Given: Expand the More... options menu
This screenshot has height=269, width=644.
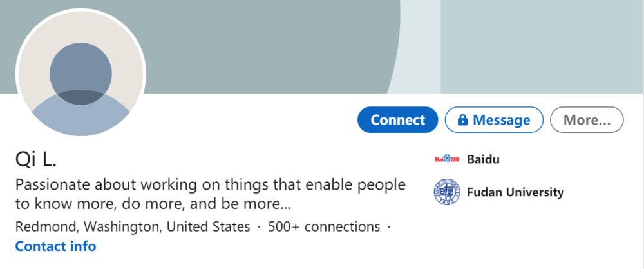Looking at the screenshot, I should pos(587,120).
